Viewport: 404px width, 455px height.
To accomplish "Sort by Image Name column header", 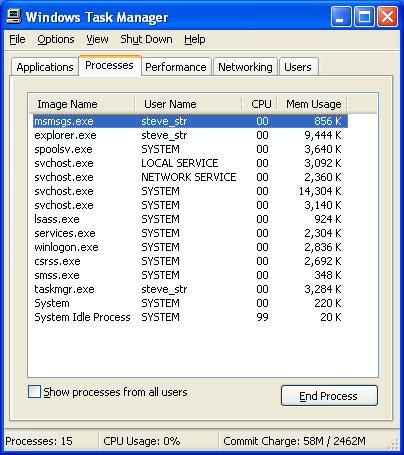I will point(82,104).
